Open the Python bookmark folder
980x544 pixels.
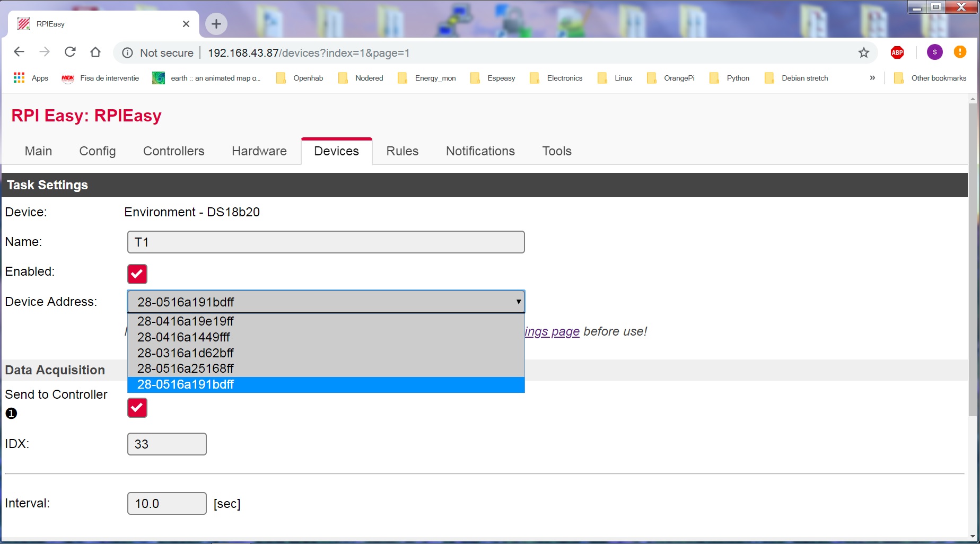click(730, 78)
